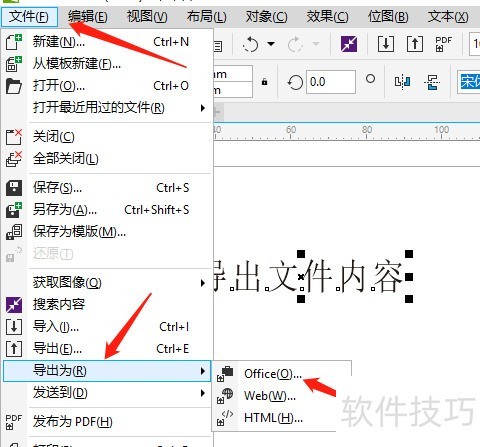
Task: Open the redo history dropdown arrow
Action: (x=316, y=44)
